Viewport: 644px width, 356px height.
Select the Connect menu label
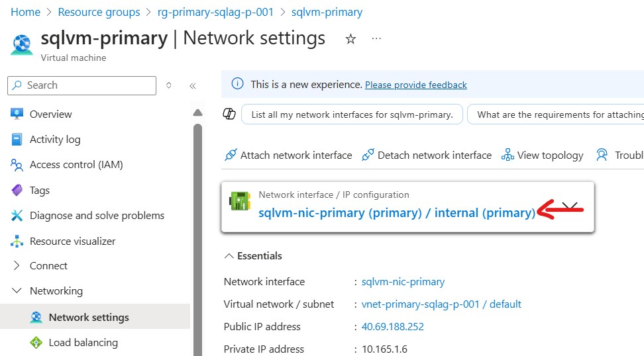pyautogui.click(x=48, y=266)
